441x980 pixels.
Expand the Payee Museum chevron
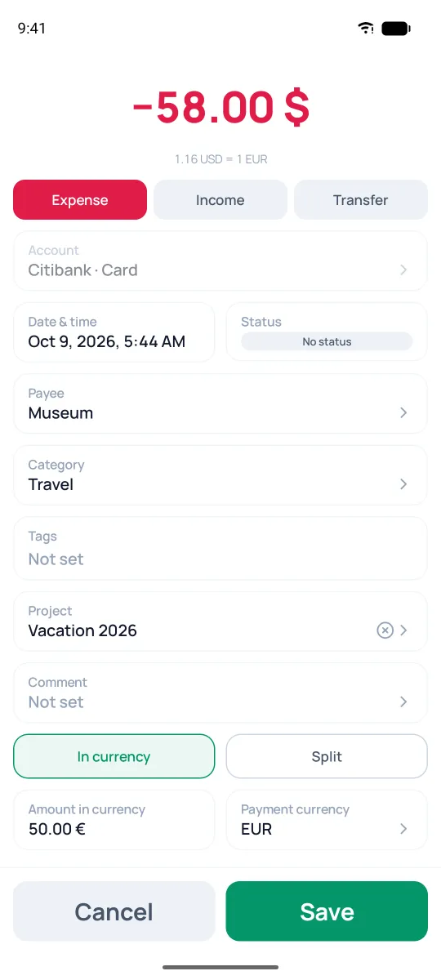pyautogui.click(x=403, y=412)
